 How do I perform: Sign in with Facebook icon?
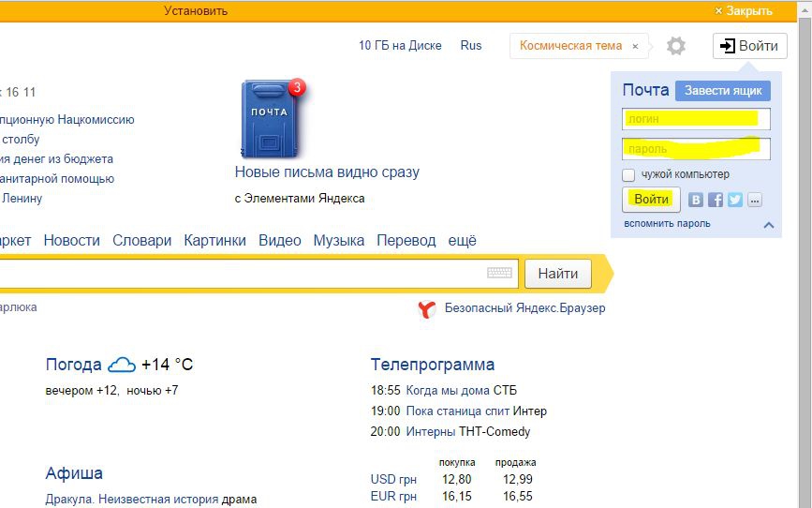(x=716, y=200)
